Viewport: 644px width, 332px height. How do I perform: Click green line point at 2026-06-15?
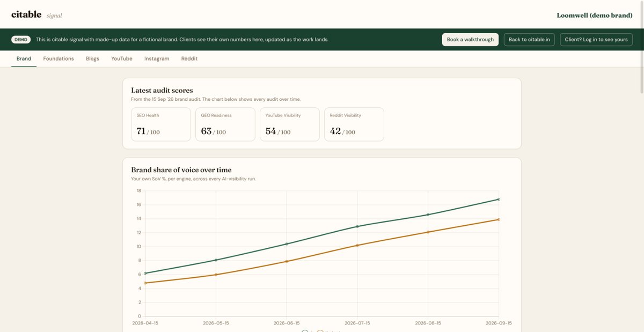(287, 244)
